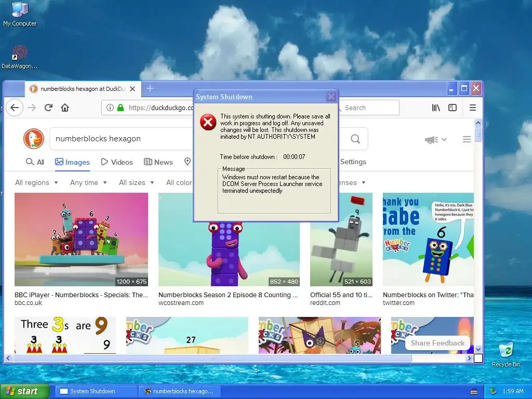The height and width of the screenshot is (399, 532).
Task: Open Numberblocks Season 2 Episode 8 thumbnail
Action: 229,254
